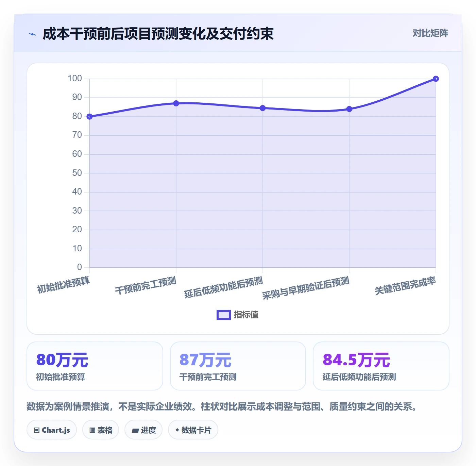Click the diamond icon in 数据卡片 chip

[x=177, y=430]
